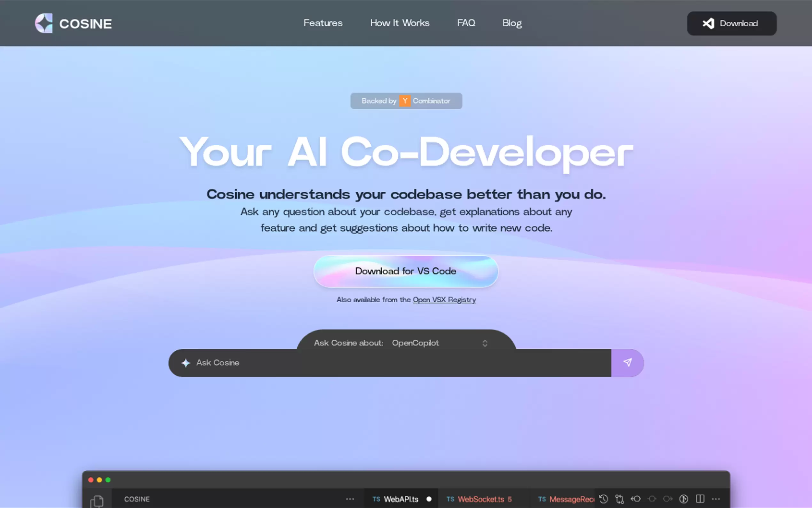Open editor toolbar more actions ellipsis
This screenshot has width=812, height=508.
pyautogui.click(x=716, y=499)
